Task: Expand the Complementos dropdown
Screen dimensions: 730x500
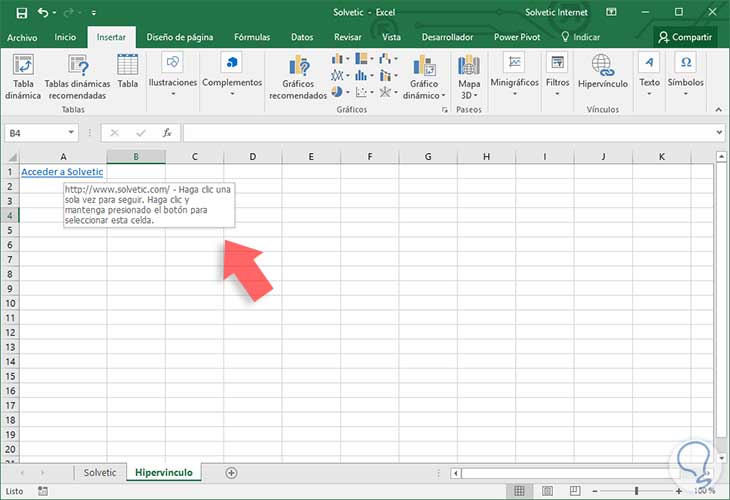Action: coord(232,74)
